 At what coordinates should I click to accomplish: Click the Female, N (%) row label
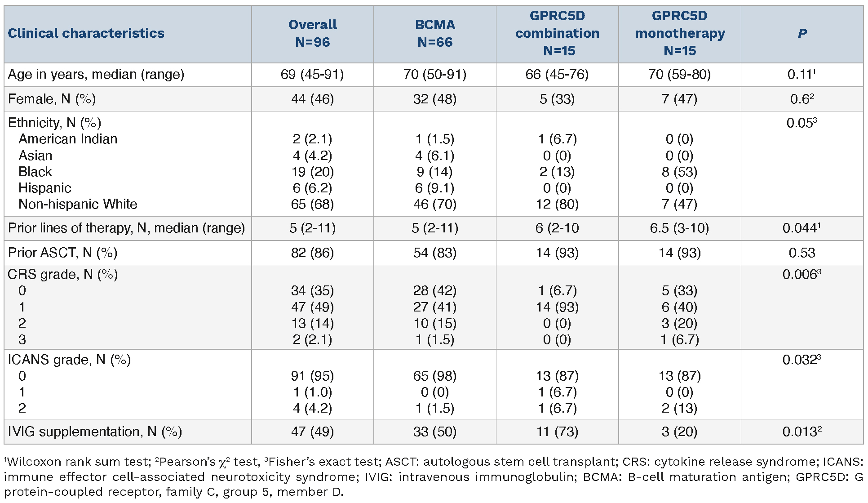click(52, 99)
